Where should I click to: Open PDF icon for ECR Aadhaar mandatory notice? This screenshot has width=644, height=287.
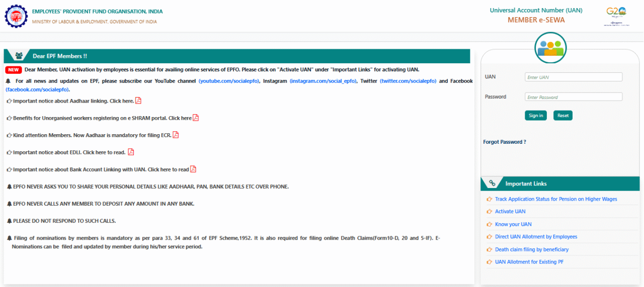point(176,135)
